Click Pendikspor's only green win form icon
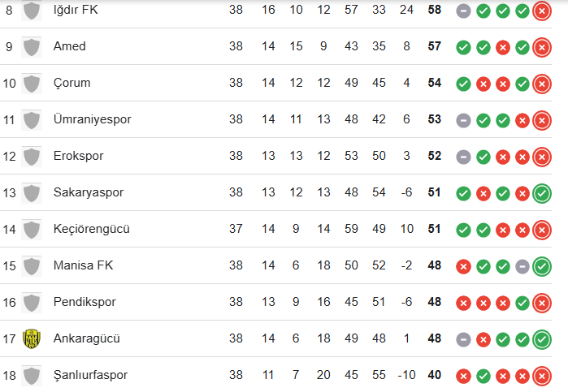Viewport: 568px width, 392px height. (x=522, y=304)
